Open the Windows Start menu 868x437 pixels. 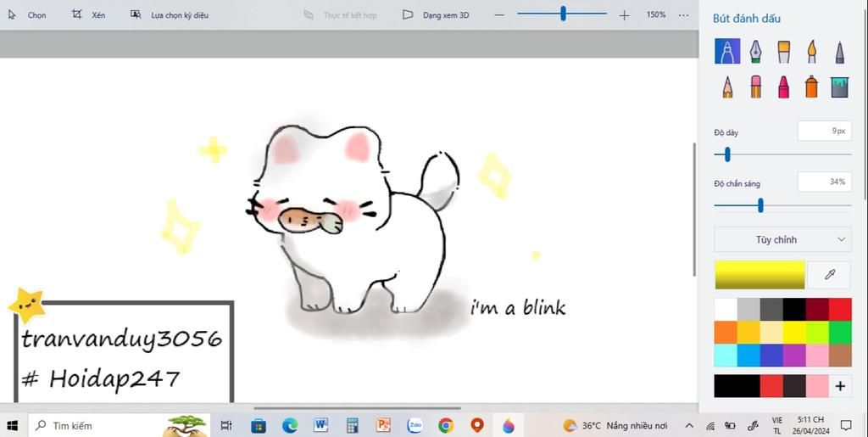pos(13,425)
